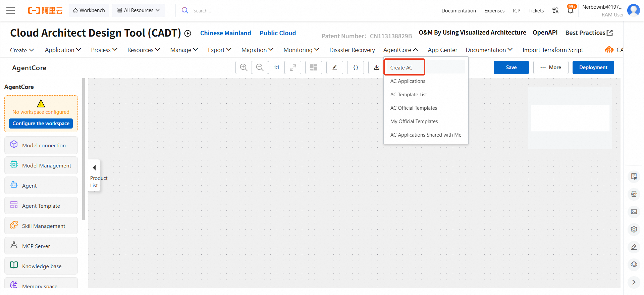Open MCP Server component
This screenshot has width=644, height=295.
click(x=41, y=246)
